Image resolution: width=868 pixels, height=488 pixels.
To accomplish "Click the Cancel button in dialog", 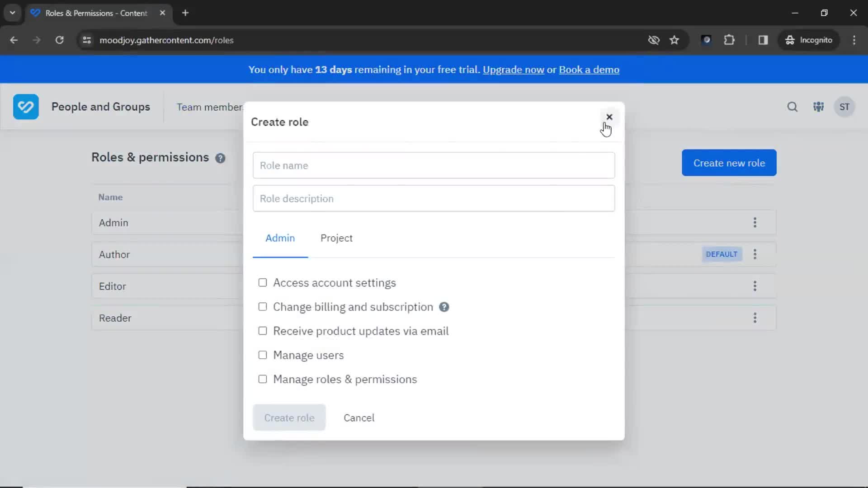I will click(x=359, y=417).
